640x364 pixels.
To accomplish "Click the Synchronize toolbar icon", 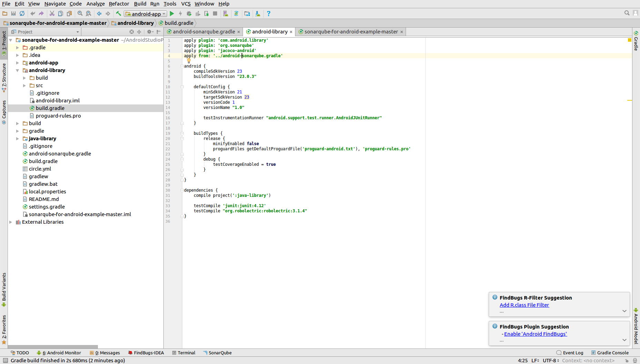I will coord(22,13).
